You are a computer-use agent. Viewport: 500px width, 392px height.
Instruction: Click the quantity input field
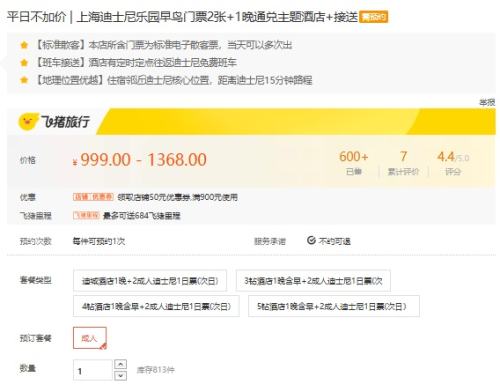[93, 370]
